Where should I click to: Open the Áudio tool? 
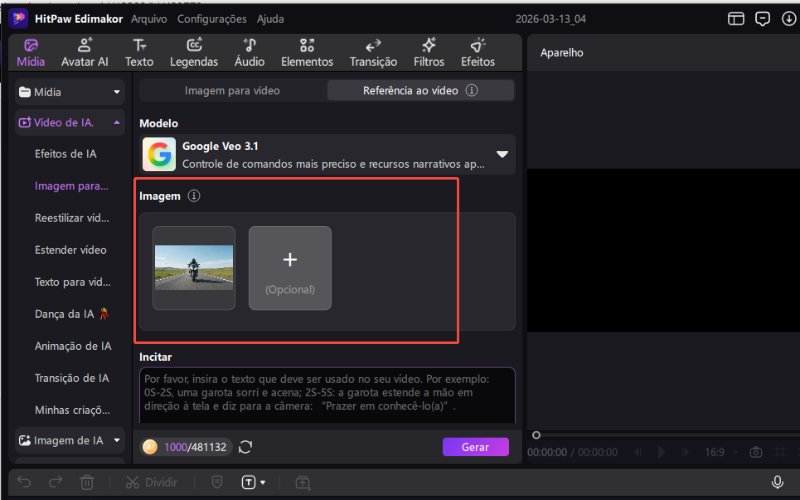click(249, 53)
